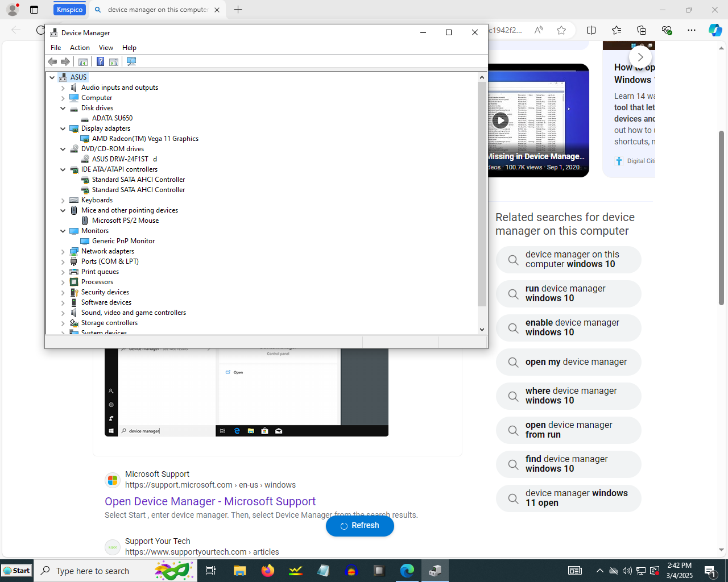Collapse the Display adapters category

[63, 128]
